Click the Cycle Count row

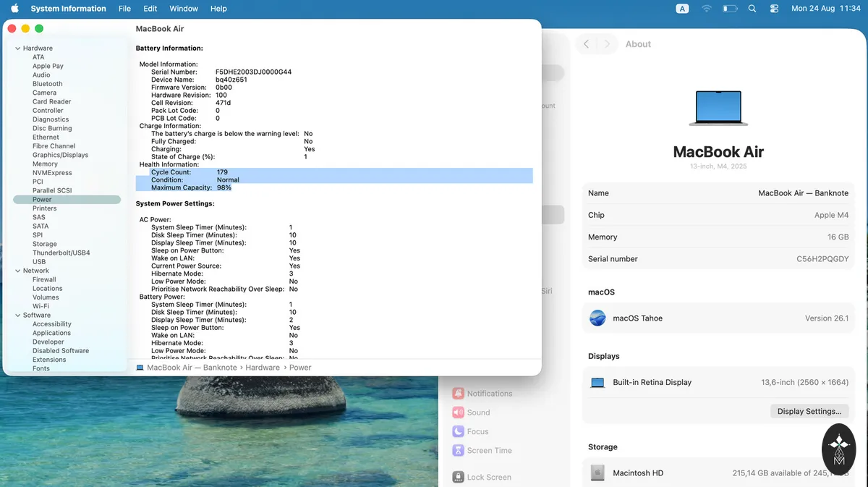pos(334,172)
